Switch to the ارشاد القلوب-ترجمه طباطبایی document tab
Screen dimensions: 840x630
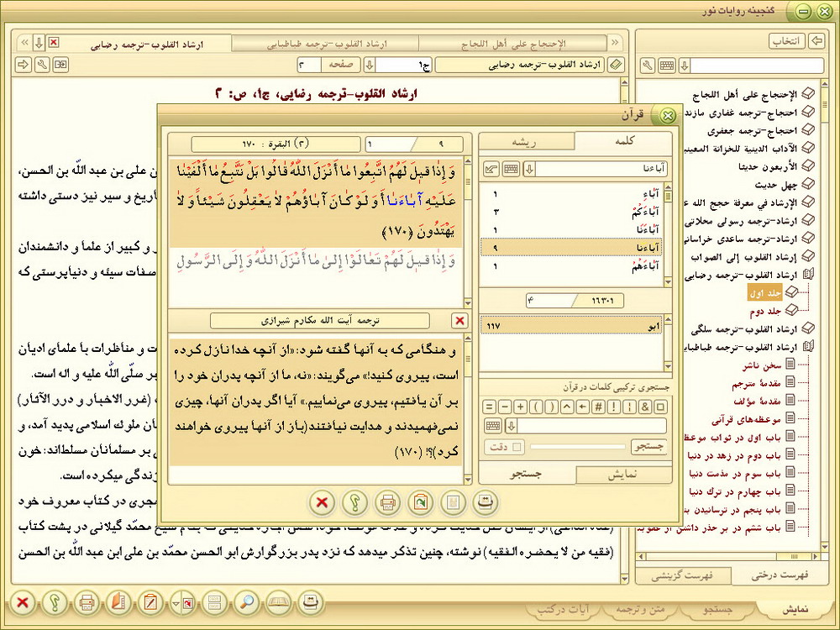tap(326, 44)
